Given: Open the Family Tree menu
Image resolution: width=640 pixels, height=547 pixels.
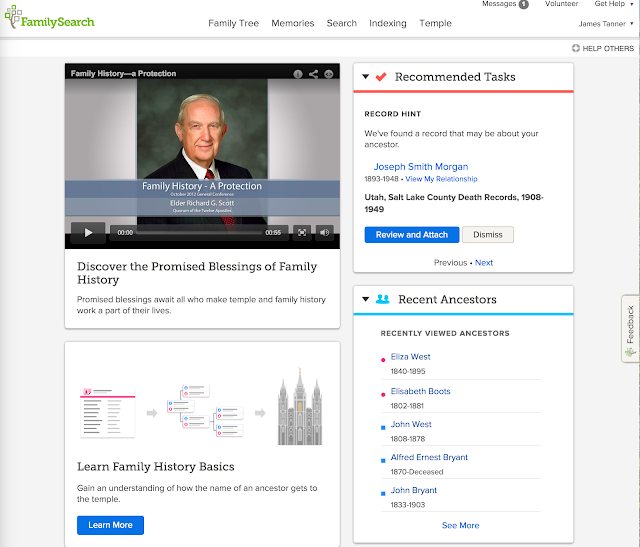Looking at the screenshot, I should [x=233, y=23].
